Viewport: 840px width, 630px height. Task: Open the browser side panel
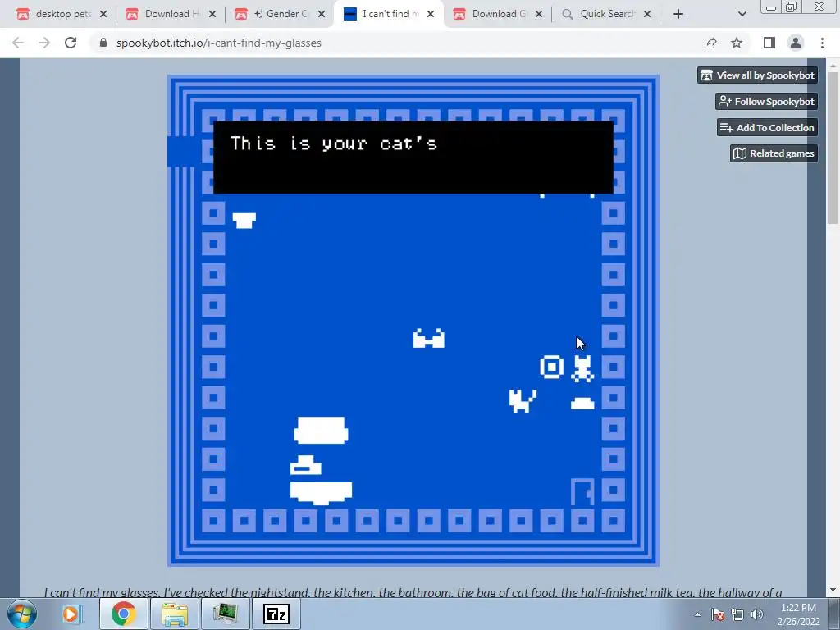pyautogui.click(x=769, y=43)
